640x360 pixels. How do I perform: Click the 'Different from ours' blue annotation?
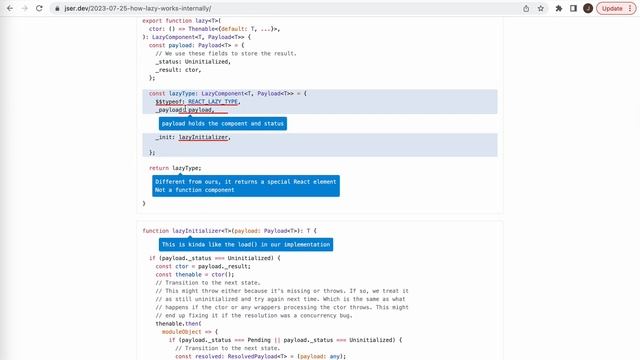click(246, 186)
